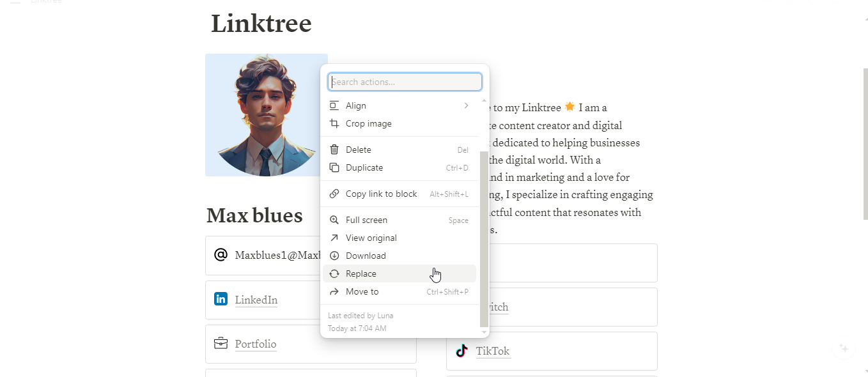Click the Crop image icon
Screen dimensions: 868x377
coord(334,123)
